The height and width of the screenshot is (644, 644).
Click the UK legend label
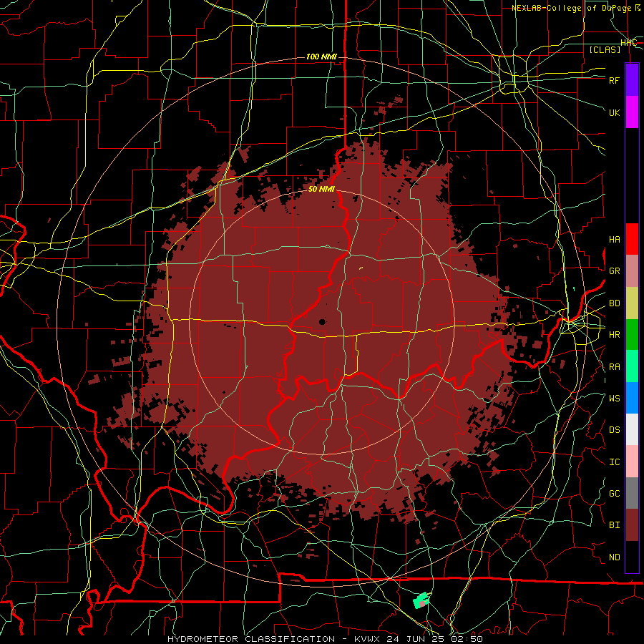pos(614,112)
